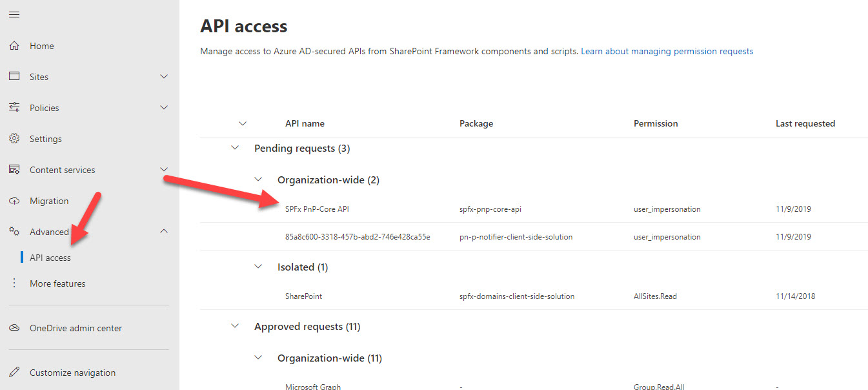Click the Customize navigation pencil icon
The image size is (868, 390).
click(14, 373)
